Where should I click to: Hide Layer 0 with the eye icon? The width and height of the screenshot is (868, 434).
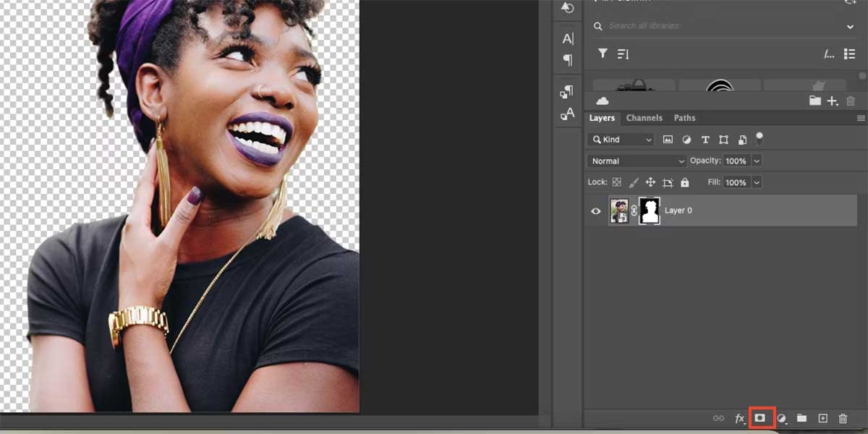596,211
